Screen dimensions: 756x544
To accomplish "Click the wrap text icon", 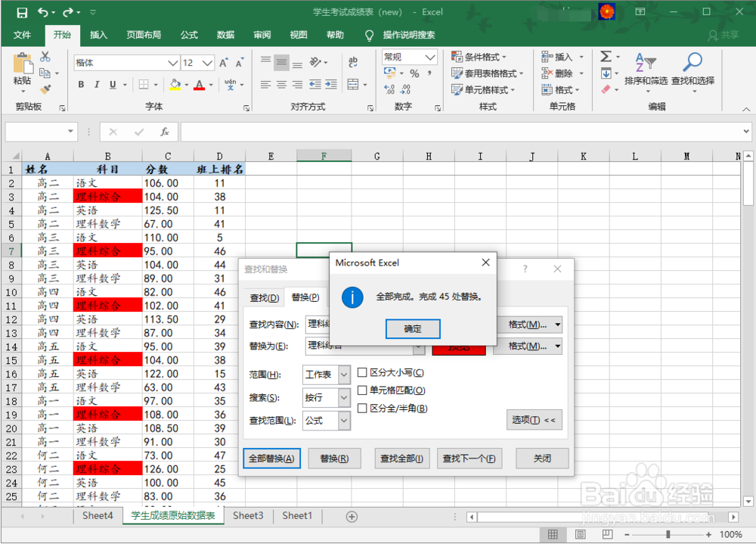I will pos(353,62).
